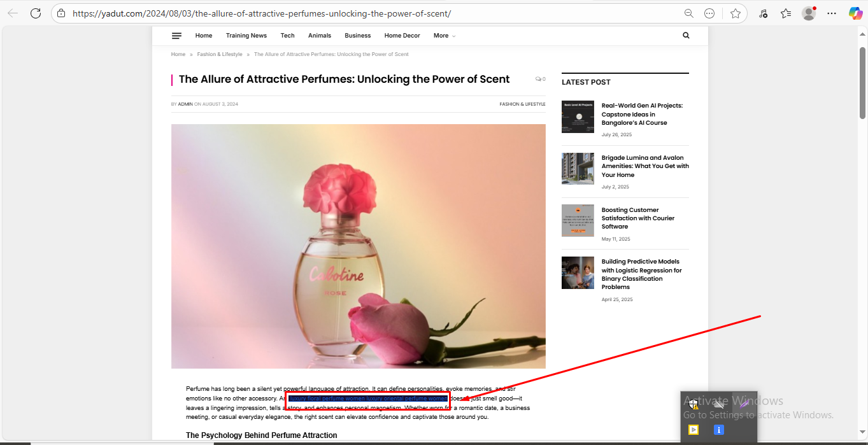This screenshot has width=868, height=445.
Task: Click the blue info tray icon
Action: 719,430
